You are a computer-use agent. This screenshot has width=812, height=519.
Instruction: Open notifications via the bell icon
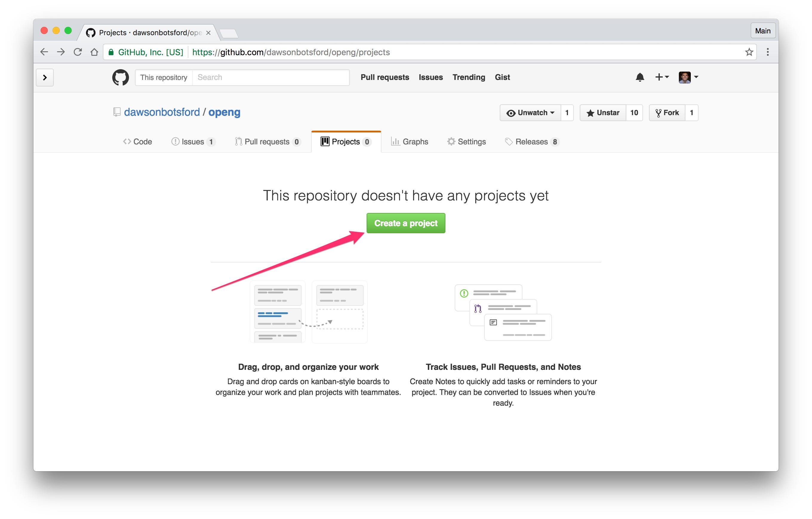(x=640, y=77)
